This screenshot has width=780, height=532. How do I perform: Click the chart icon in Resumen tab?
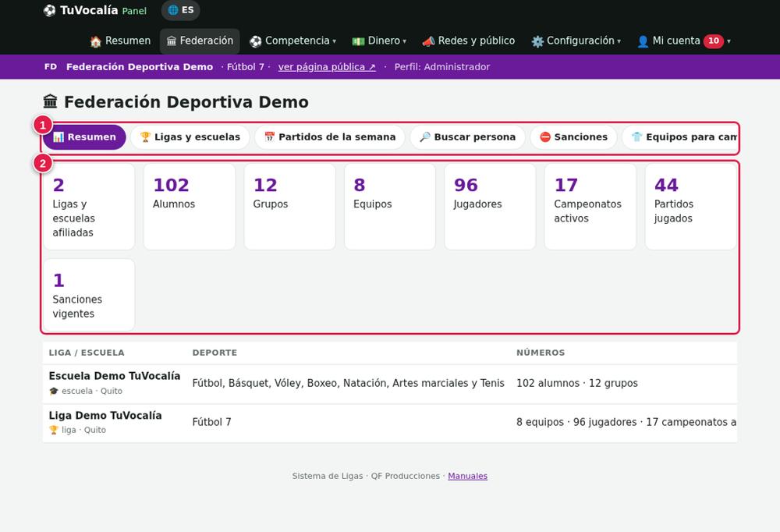point(58,137)
